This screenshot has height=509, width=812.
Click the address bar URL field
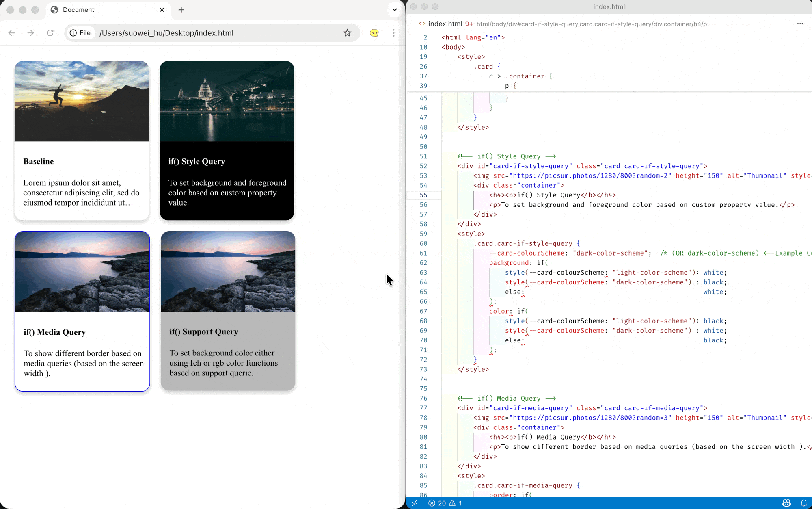215,33
